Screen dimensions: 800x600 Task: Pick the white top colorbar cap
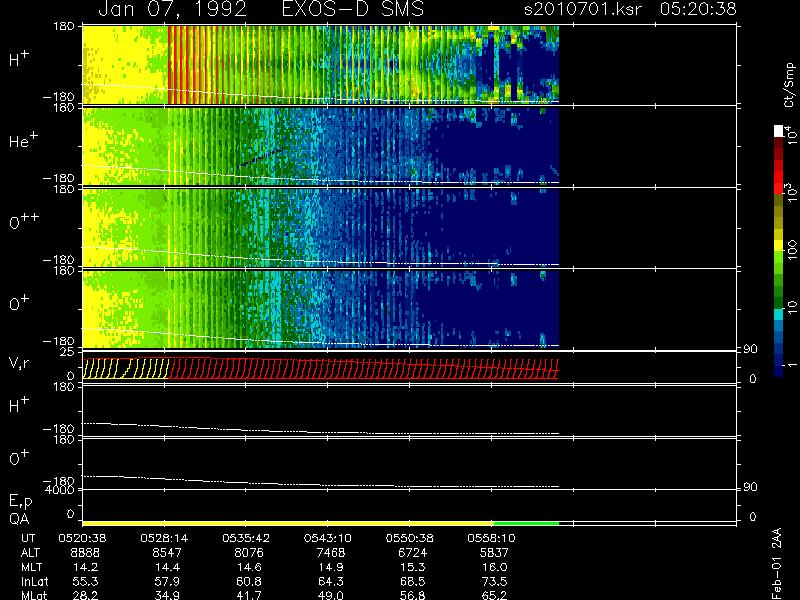[779, 131]
